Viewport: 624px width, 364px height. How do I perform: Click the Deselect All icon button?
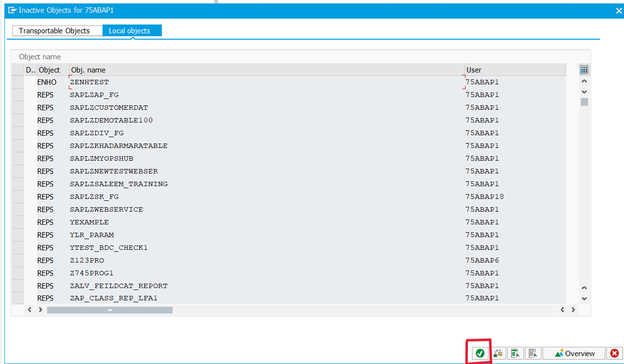coord(533,353)
